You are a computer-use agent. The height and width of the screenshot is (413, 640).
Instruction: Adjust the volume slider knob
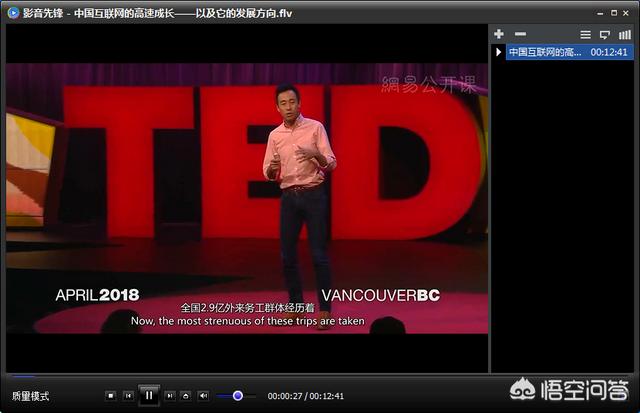coord(238,395)
